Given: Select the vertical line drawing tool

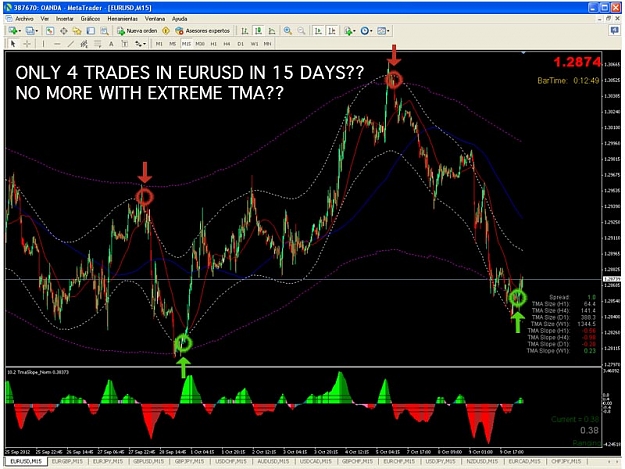Looking at the screenshot, I should click(x=43, y=44).
